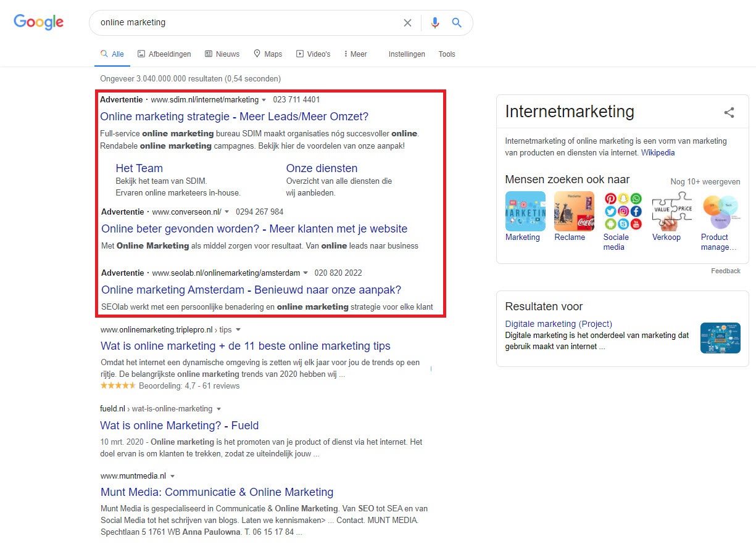Expand dropdown arrow next to converseon.nl URL
Screen dimensions: 756x544
coord(227,212)
